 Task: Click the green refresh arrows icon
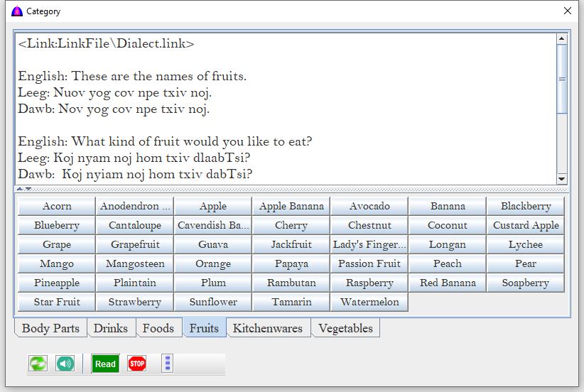[x=38, y=364]
